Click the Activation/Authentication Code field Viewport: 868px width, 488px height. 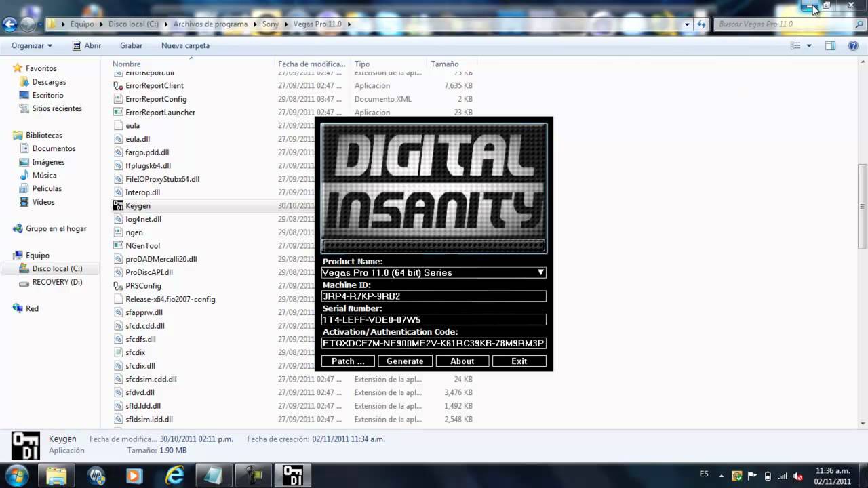coord(434,344)
